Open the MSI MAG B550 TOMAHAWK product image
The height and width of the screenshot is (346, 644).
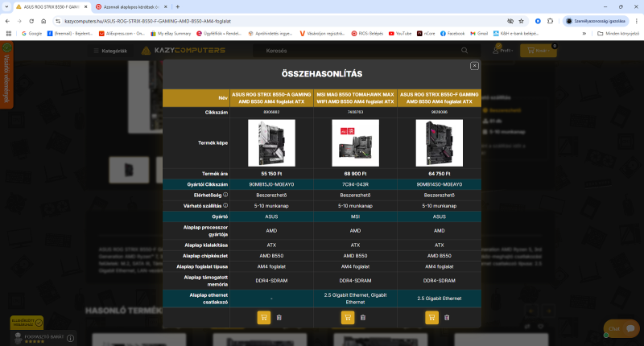pos(355,143)
